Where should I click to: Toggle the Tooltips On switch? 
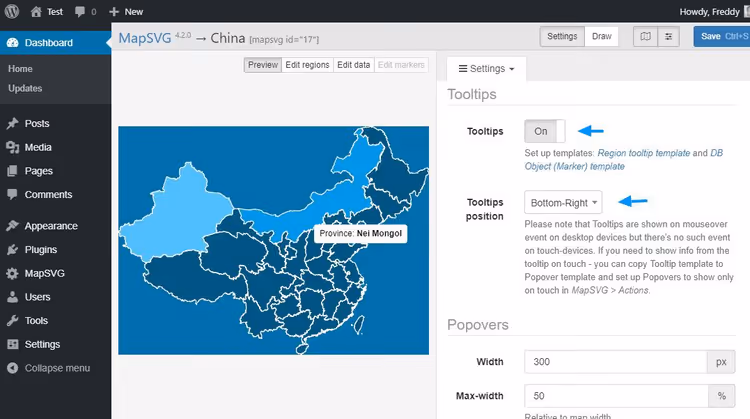point(545,131)
